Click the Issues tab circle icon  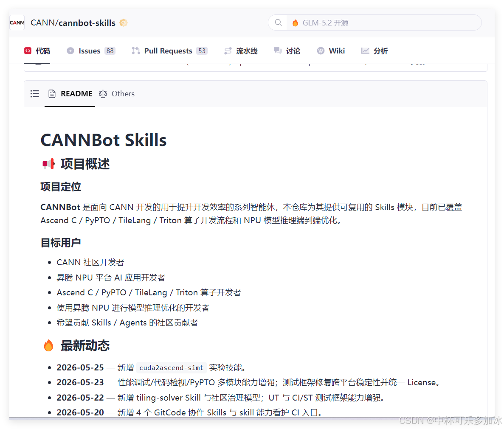(x=70, y=51)
